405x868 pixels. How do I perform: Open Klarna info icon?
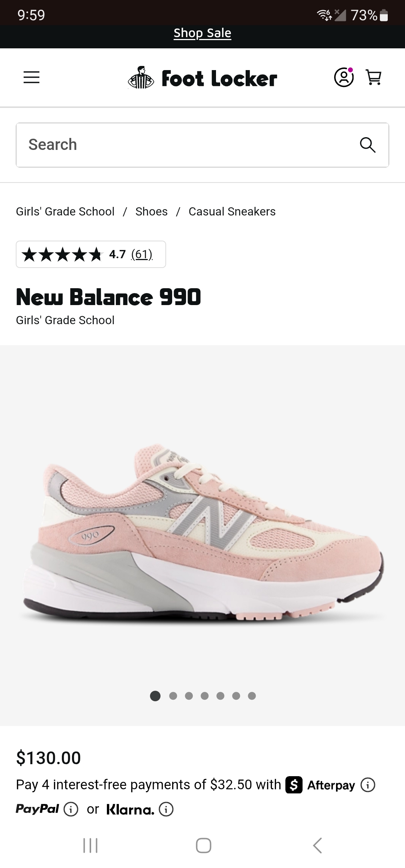(x=166, y=809)
